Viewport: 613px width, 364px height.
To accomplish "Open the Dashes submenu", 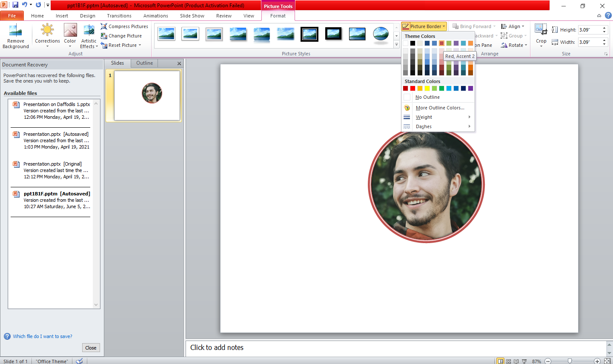I will coord(424,126).
